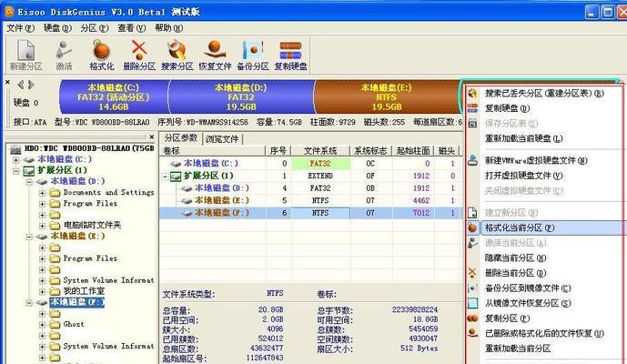Click the 搜索分区 toolbar icon
Screen dimensions: 627x364
click(177, 56)
